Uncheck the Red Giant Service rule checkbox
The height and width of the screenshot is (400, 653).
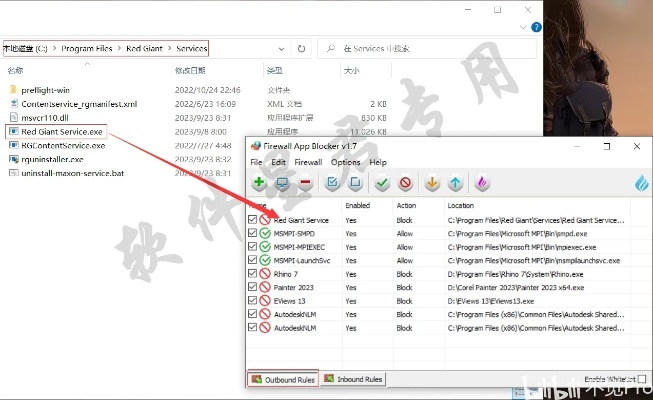[252, 219]
